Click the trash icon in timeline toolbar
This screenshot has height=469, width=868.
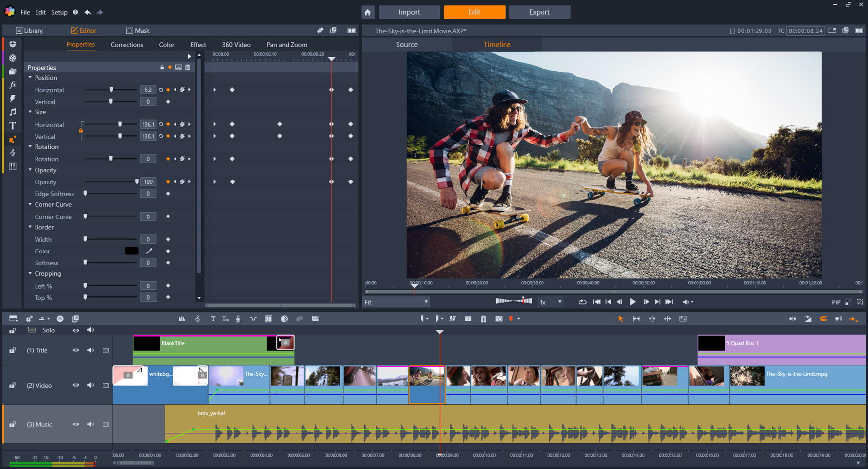[483, 319]
